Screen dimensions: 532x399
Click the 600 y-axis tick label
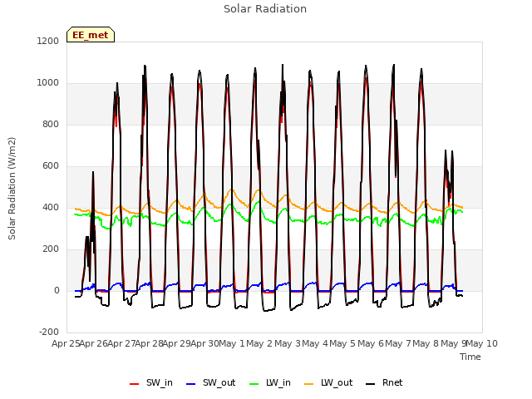pyautogui.click(x=50, y=166)
